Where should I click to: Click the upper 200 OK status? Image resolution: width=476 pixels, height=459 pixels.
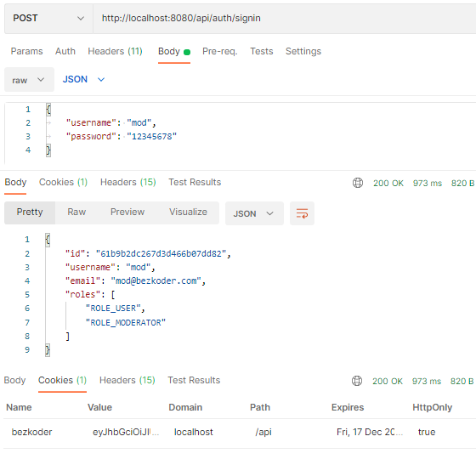coord(388,183)
